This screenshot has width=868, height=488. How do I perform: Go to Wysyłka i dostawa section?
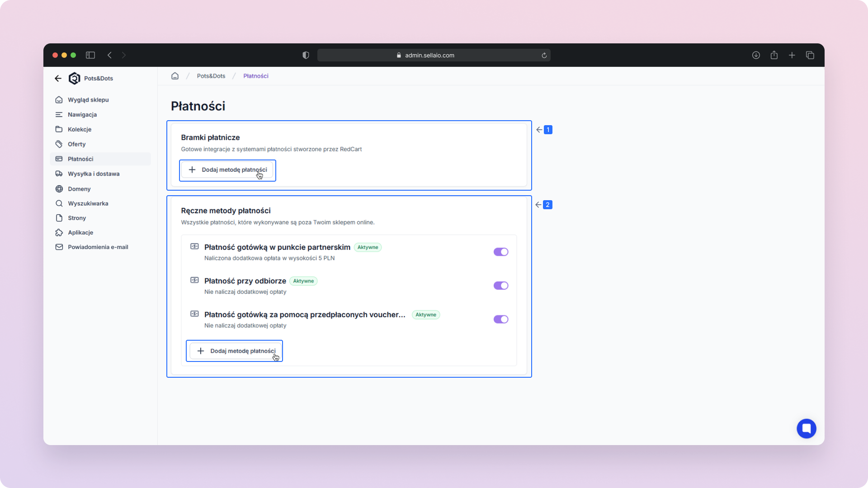[94, 174]
